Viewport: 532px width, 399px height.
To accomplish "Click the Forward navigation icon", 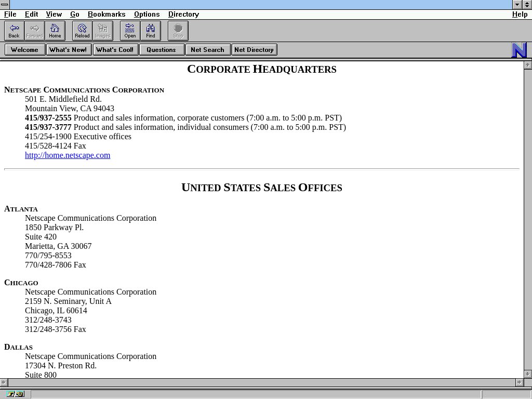I will (x=34, y=31).
